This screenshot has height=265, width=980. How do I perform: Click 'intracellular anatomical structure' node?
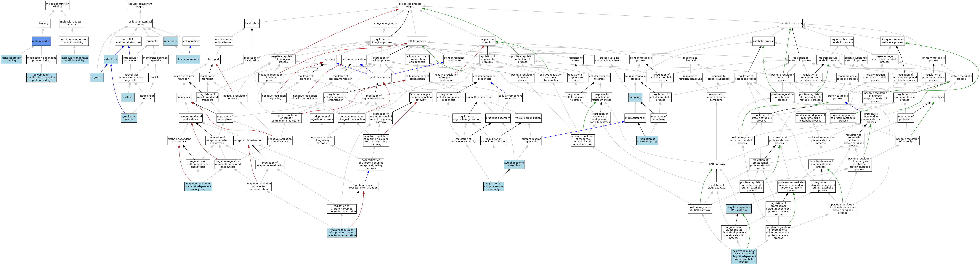point(128,41)
